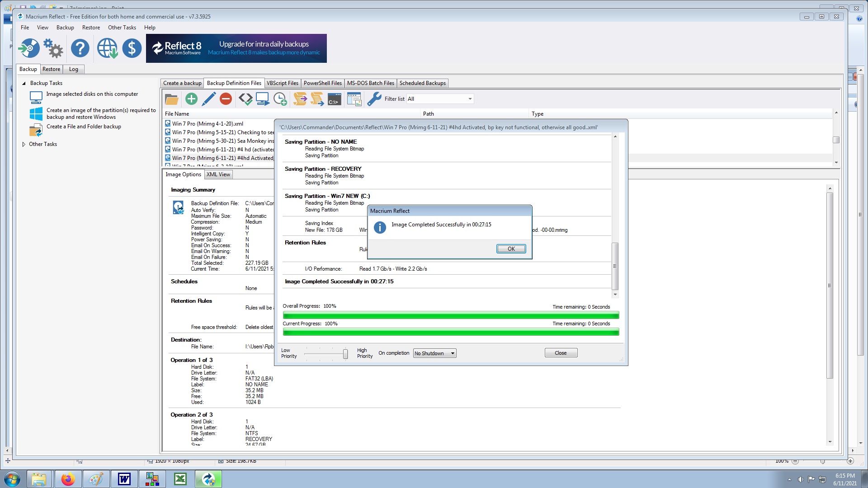The image size is (868, 488).
Task: Switch to the XML View tab
Action: click(x=218, y=174)
